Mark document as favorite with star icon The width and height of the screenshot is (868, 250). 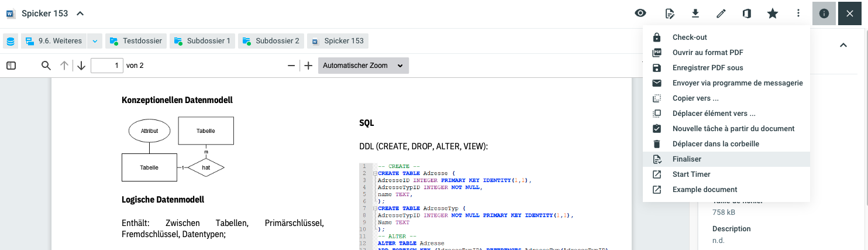[773, 13]
